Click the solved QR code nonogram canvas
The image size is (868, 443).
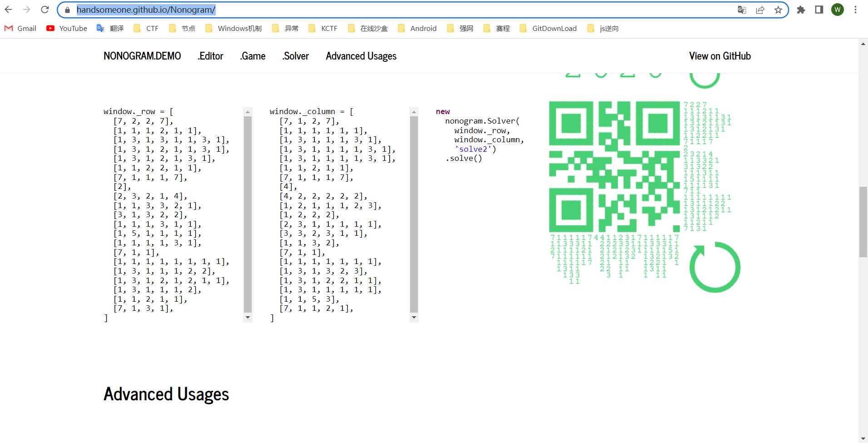click(x=614, y=167)
